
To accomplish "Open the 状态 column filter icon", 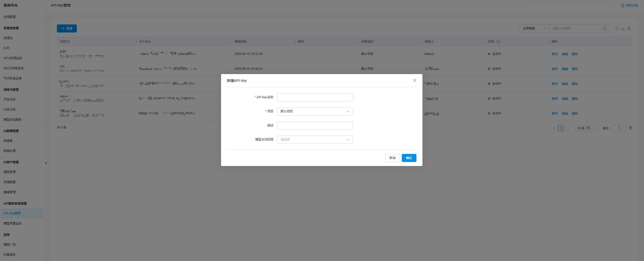I will (498, 42).
